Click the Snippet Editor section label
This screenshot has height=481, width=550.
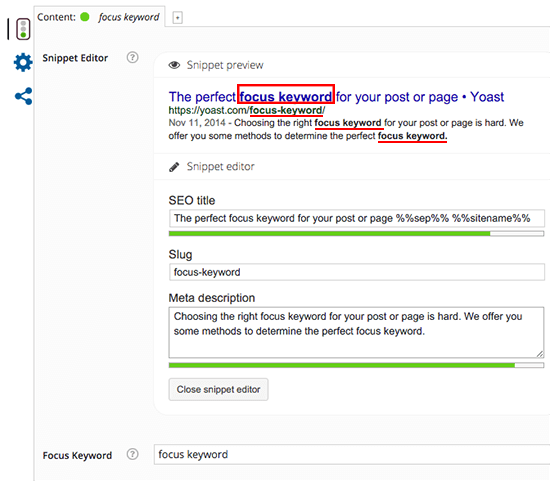pos(75,58)
